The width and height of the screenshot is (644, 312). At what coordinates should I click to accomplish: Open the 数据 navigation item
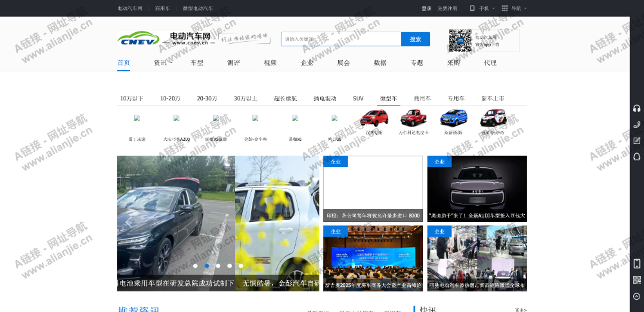pyautogui.click(x=380, y=63)
